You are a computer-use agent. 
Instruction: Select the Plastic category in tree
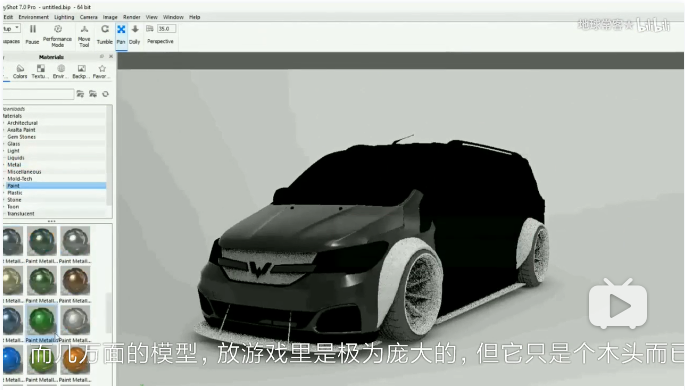[15, 193]
